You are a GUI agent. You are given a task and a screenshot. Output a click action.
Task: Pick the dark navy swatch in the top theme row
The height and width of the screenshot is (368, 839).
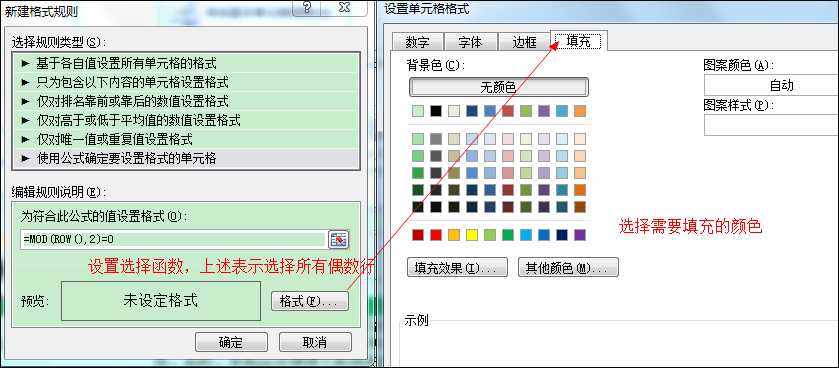click(x=472, y=111)
